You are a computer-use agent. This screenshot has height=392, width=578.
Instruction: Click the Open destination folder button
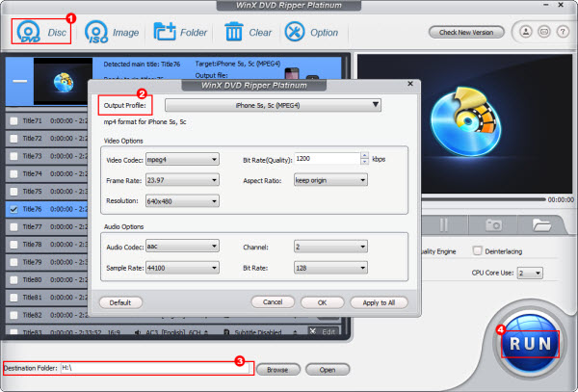click(328, 370)
